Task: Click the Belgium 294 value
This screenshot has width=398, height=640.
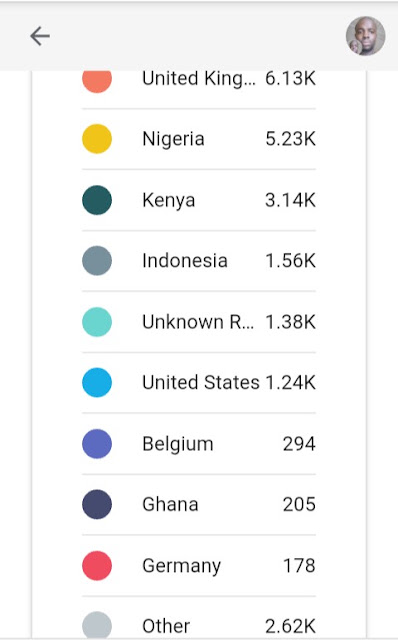Action: coord(299,444)
